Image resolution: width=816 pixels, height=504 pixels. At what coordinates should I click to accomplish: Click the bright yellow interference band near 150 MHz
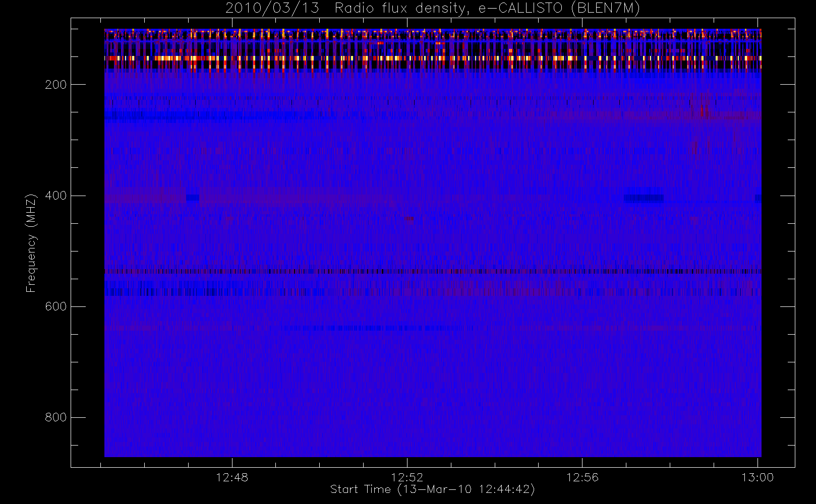pos(433,58)
